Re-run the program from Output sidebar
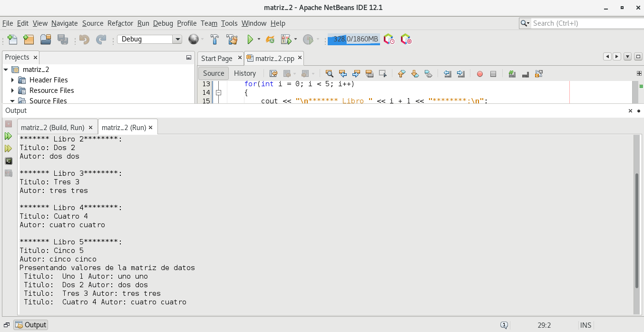The height and width of the screenshot is (332, 644). [x=8, y=136]
